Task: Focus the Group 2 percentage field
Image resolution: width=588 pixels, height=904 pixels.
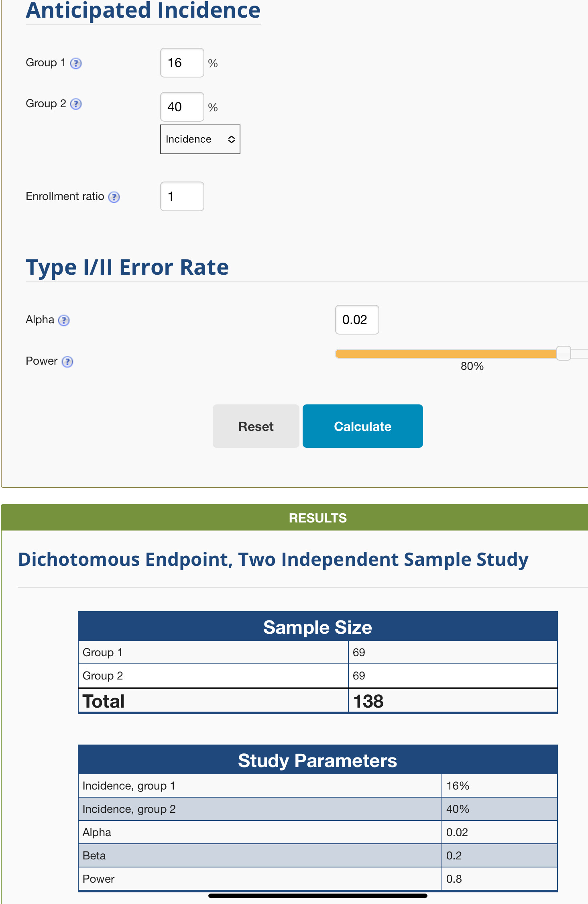Action: pos(182,107)
